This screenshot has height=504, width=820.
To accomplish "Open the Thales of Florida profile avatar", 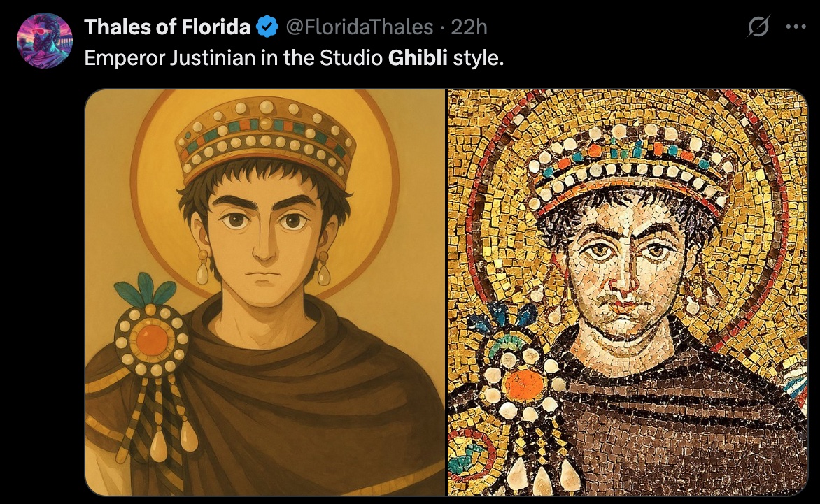I will click(44, 41).
